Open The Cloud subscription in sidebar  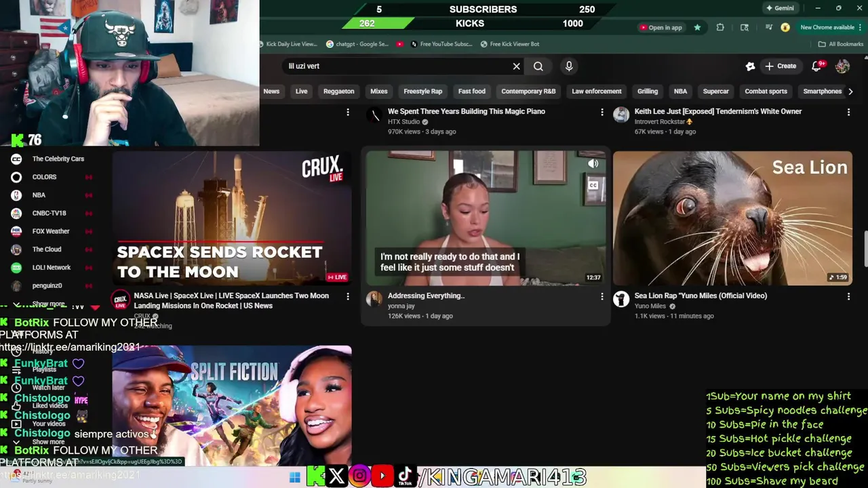point(47,249)
